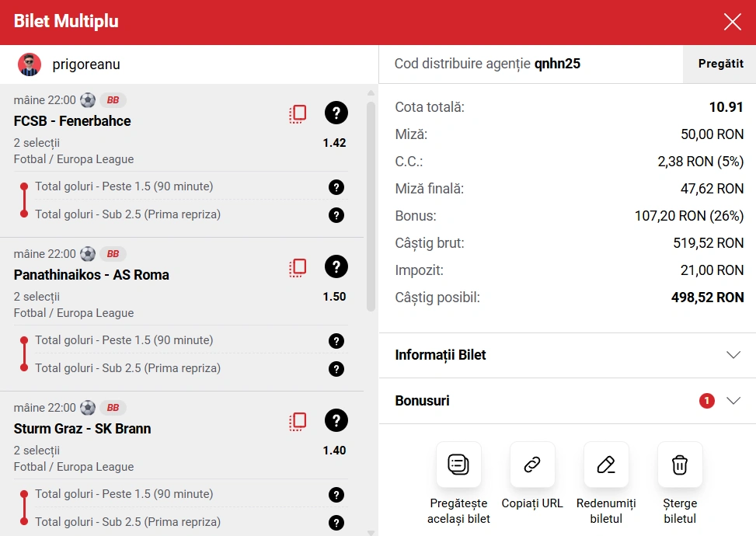
Task: Expand the Bonusuri section
Action: point(733,401)
